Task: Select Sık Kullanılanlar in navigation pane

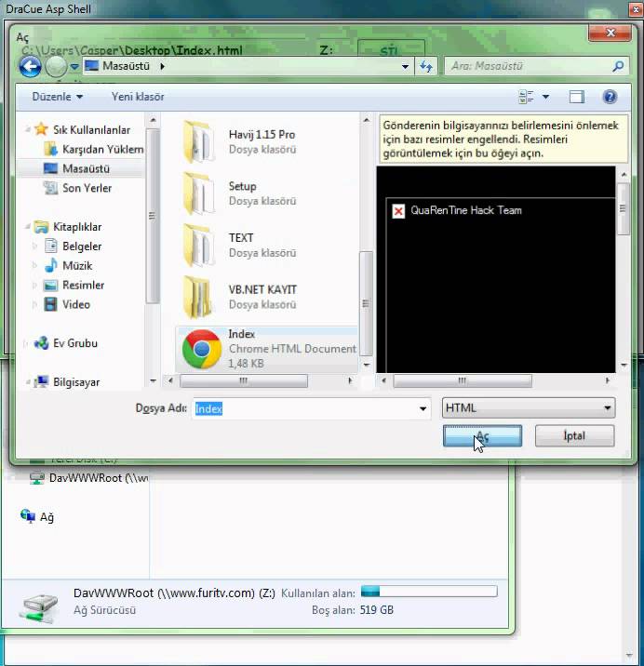Action: (x=91, y=130)
